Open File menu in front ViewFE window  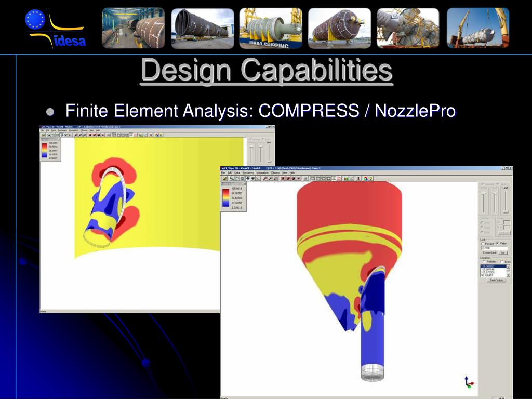click(x=223, y=172)
